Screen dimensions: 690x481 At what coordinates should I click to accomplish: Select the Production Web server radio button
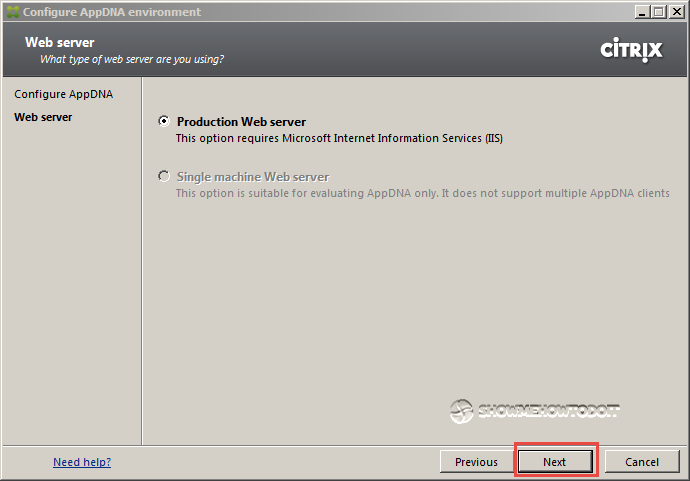pos(164,121)
